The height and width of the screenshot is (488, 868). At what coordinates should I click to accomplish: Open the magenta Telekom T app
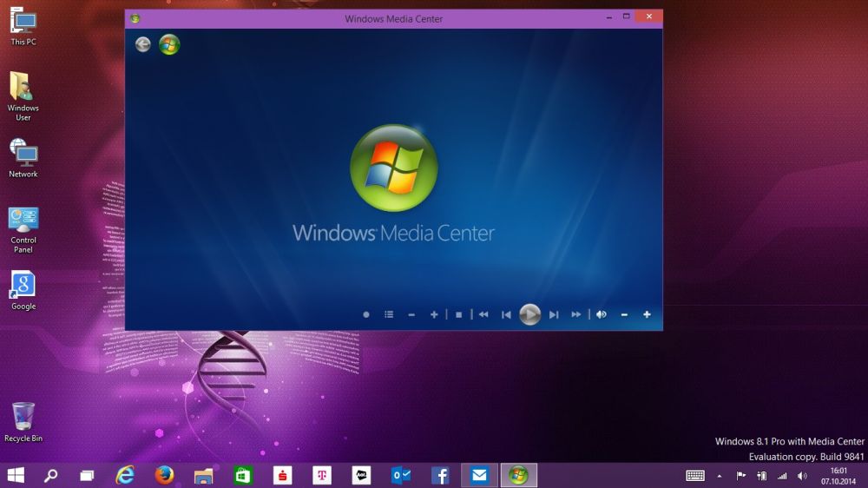(322, 475)
